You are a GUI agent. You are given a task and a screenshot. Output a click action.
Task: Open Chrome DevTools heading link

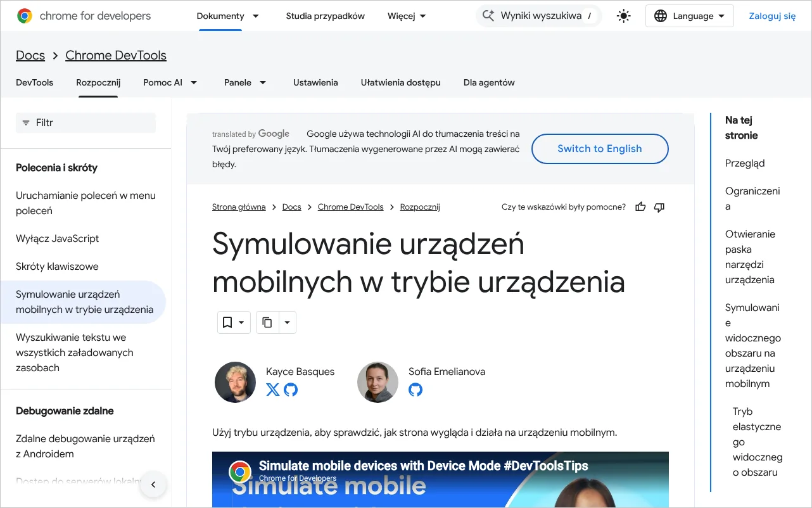[x=116, y=55]
